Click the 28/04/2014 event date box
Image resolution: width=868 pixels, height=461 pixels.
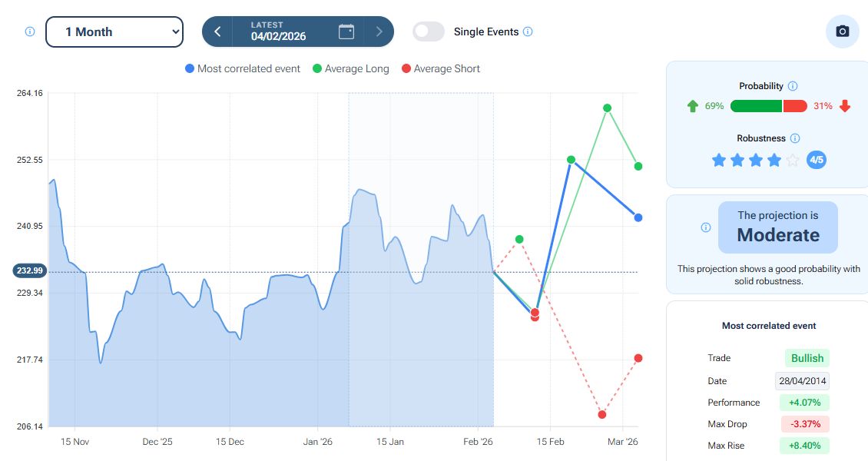tap(802, 381)
